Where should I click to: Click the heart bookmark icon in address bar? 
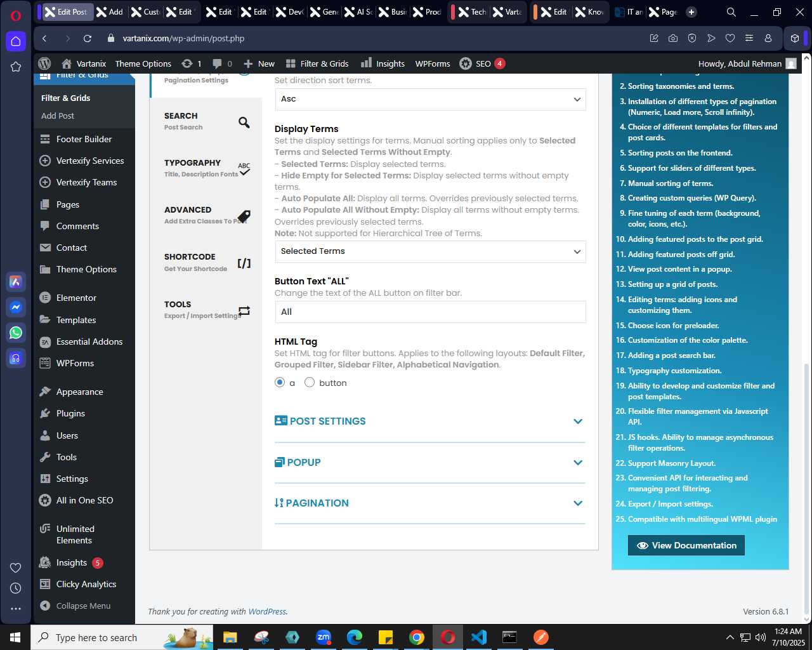pyautogui.click(x=730, y=38)
